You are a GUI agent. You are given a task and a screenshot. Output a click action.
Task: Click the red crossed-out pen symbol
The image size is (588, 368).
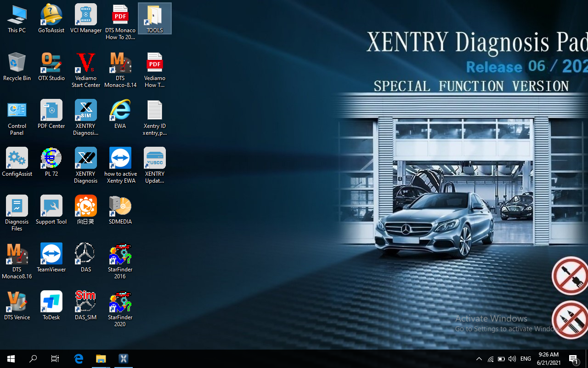(571, 320)
